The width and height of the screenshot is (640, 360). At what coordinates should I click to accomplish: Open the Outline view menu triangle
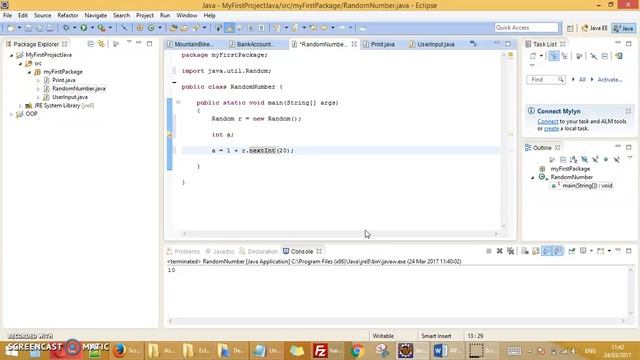630,158
